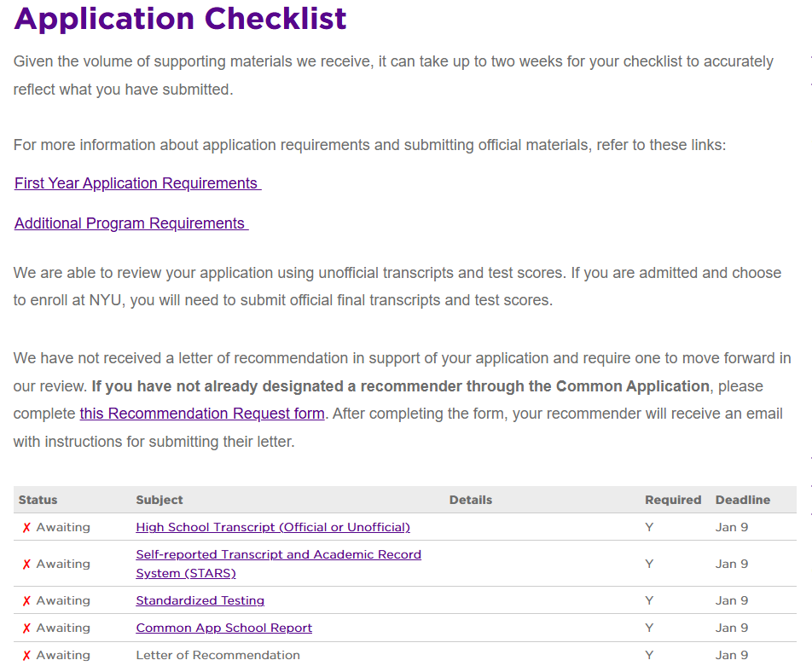Click the Letter of Recommendation row subject
Viewport: 812px width, 666px height.
click(x=218, y=656)
